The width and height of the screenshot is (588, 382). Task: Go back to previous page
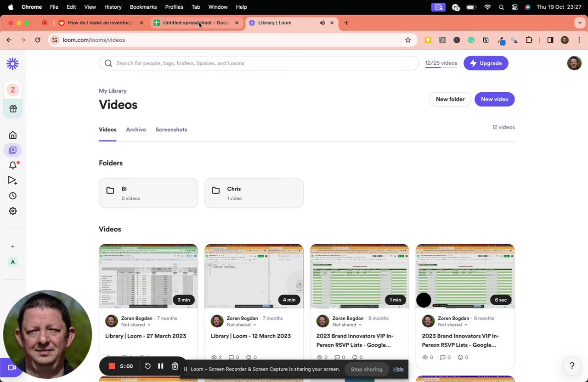9,40
